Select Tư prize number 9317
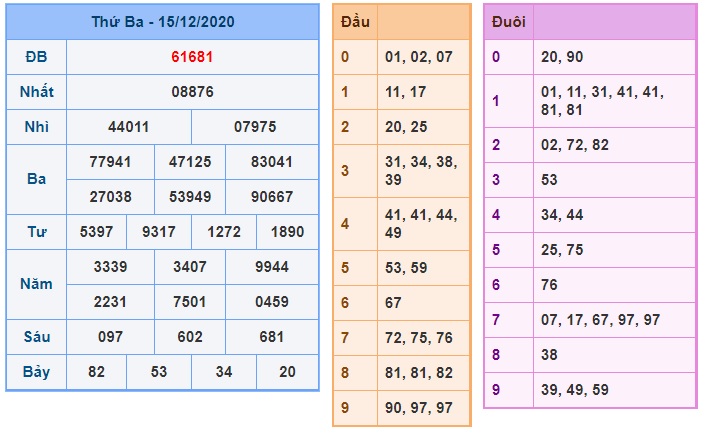 [159, 232]
